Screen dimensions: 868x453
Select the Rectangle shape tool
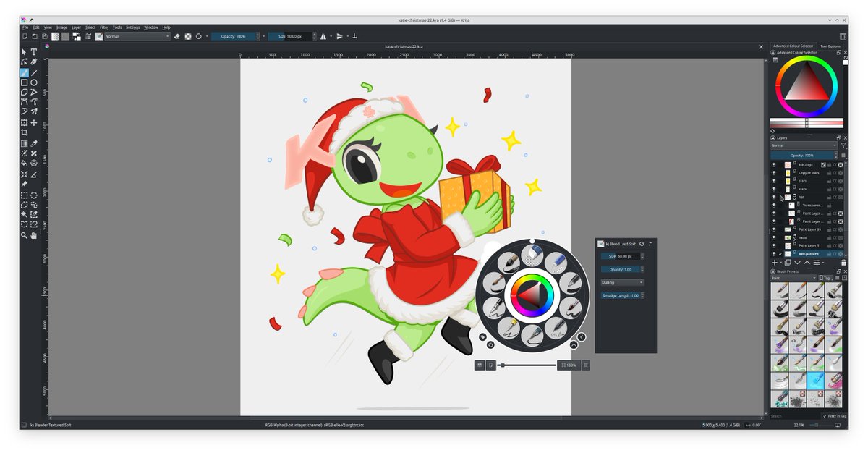[x=24, y=82]
